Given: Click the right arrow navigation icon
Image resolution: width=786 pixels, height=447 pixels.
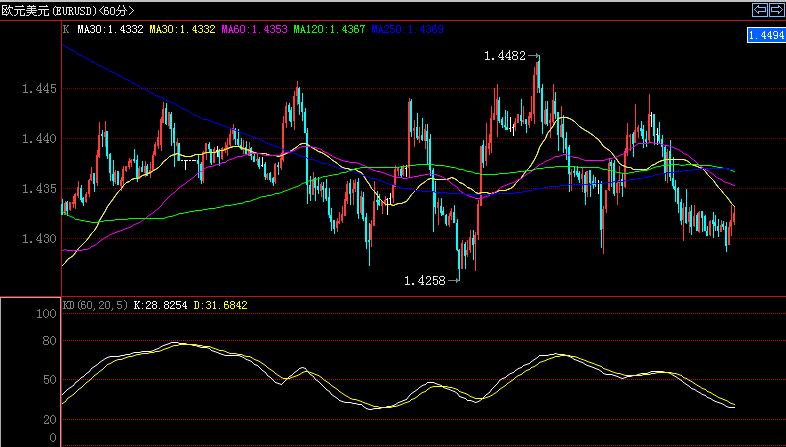Looking at the screenshot, I should [776, 10].
